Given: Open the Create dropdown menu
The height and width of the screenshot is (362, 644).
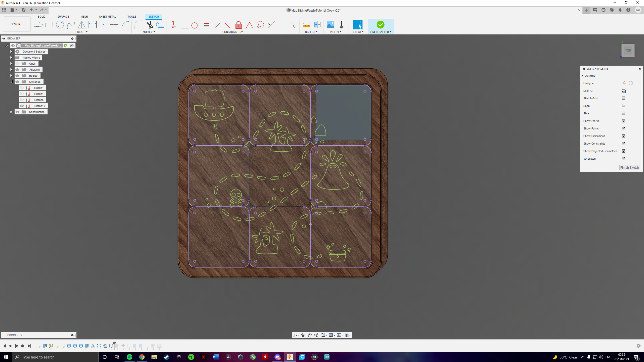Looking at the screenshot, I should (82, 32).
